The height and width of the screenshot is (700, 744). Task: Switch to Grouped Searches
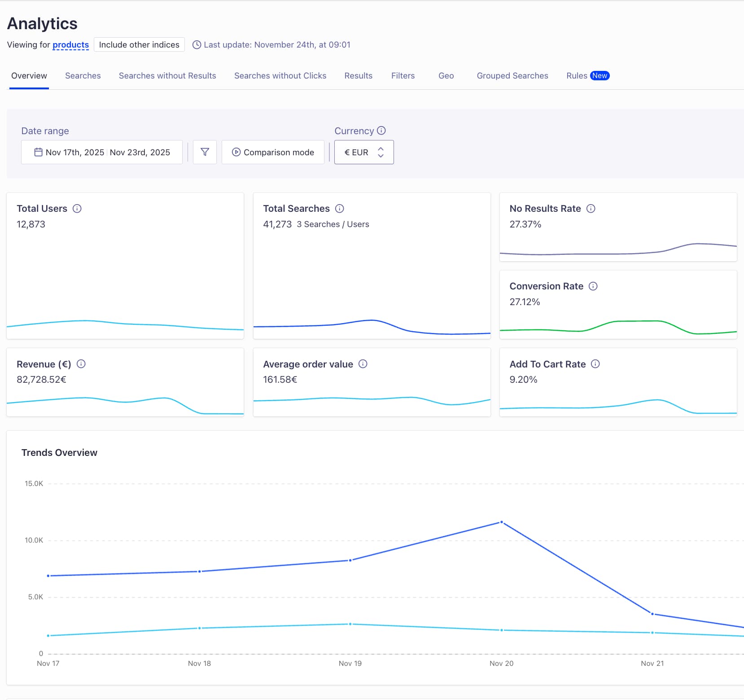512,75
